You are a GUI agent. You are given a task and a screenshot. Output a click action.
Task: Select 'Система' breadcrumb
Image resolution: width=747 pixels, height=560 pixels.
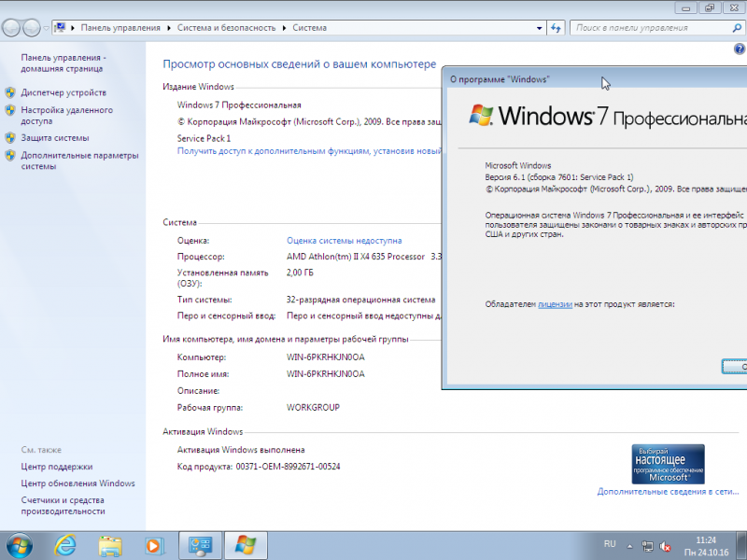pyautogui.click(x=310, y=28)
